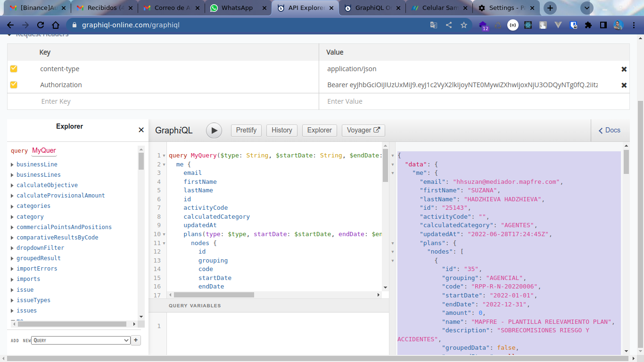Open the Add New Query type dropdown
This screenshot has height=362, width=644.
[x=81, y=340]
